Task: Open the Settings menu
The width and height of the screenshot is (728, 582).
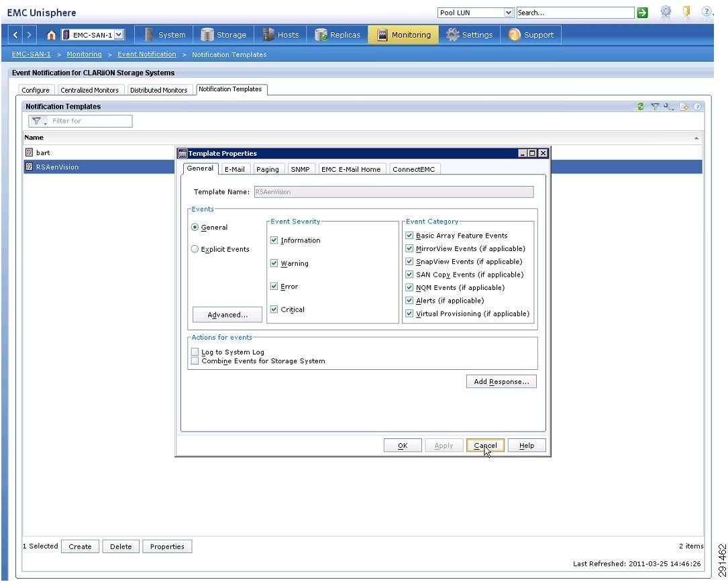Action: point(470,35)
